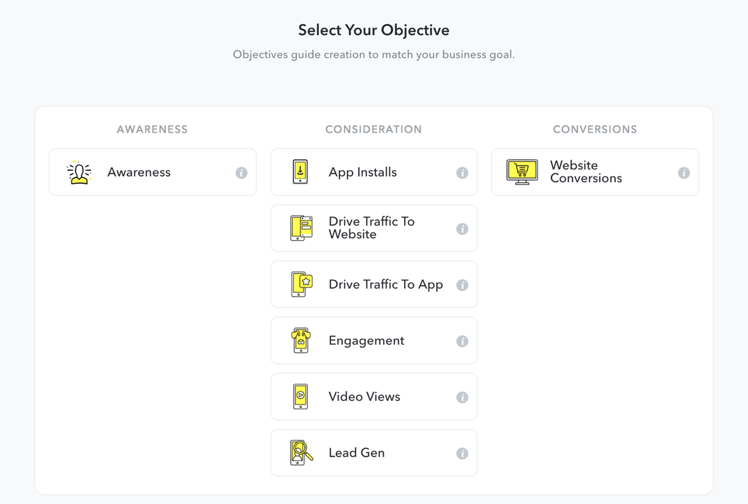Click the Engagement hands icon
Viewport: 748px width, 504px height.
click(300, 340)
